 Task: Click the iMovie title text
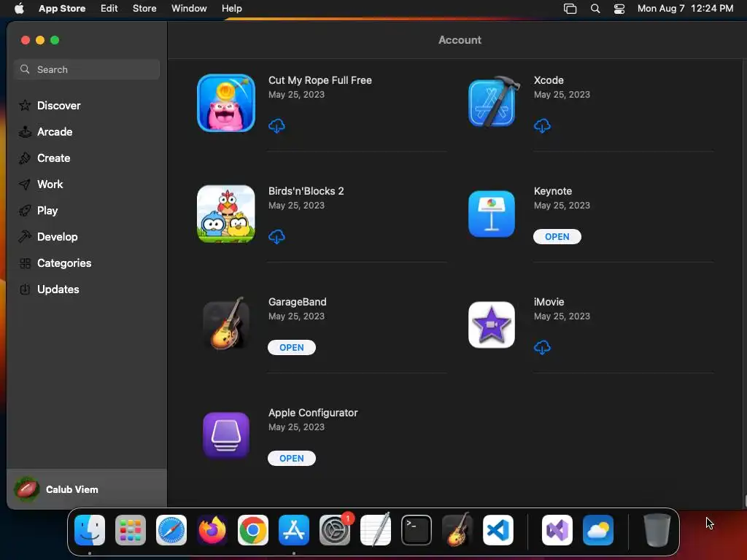(549, 302)
